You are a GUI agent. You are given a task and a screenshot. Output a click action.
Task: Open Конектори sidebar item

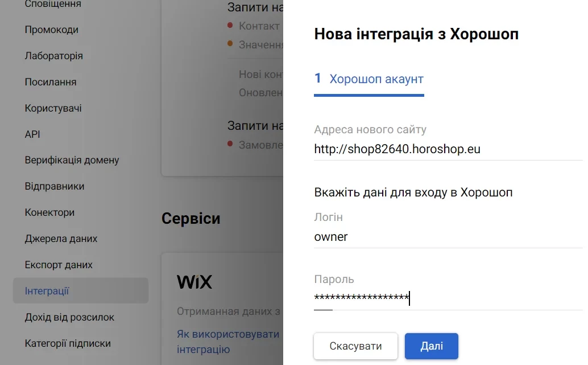tap(49, 212)
